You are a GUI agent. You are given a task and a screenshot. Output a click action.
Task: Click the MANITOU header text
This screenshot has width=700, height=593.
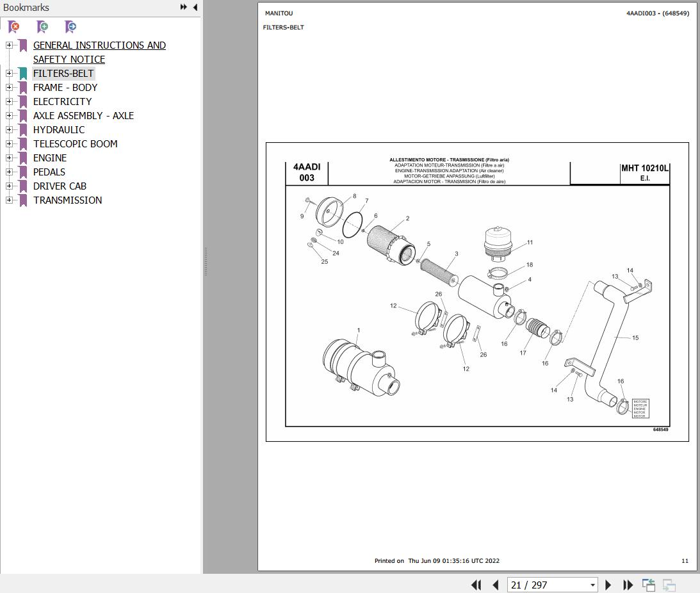pyautogui.click(x=279, y=13)
